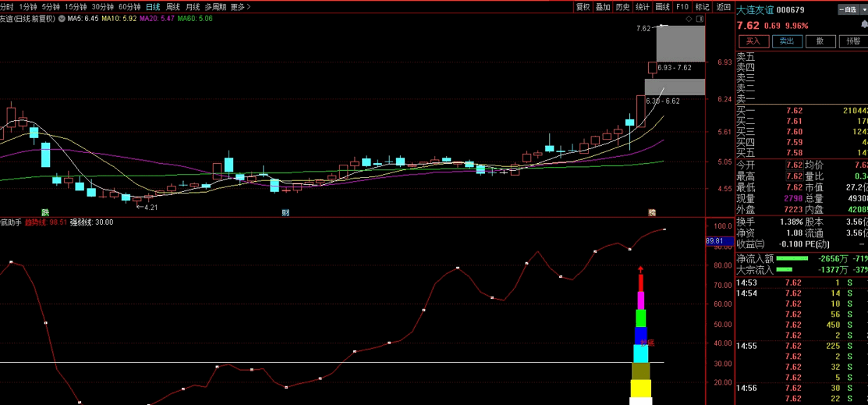Click the 预警 alert button
The height and width of the screenshot is (405, 868).
[x=853, y=41]
